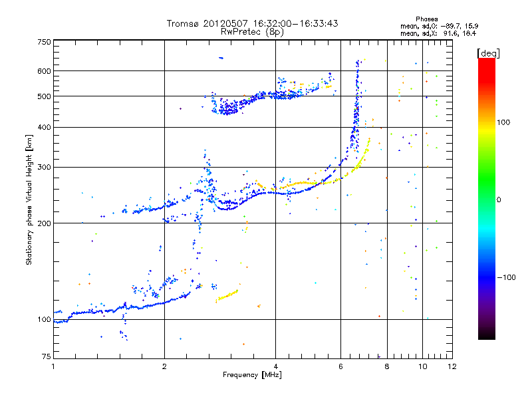Click the colorbar tick label '-100'
The width and height of the screenshot is (532, 399).
[x=506, y=277]
